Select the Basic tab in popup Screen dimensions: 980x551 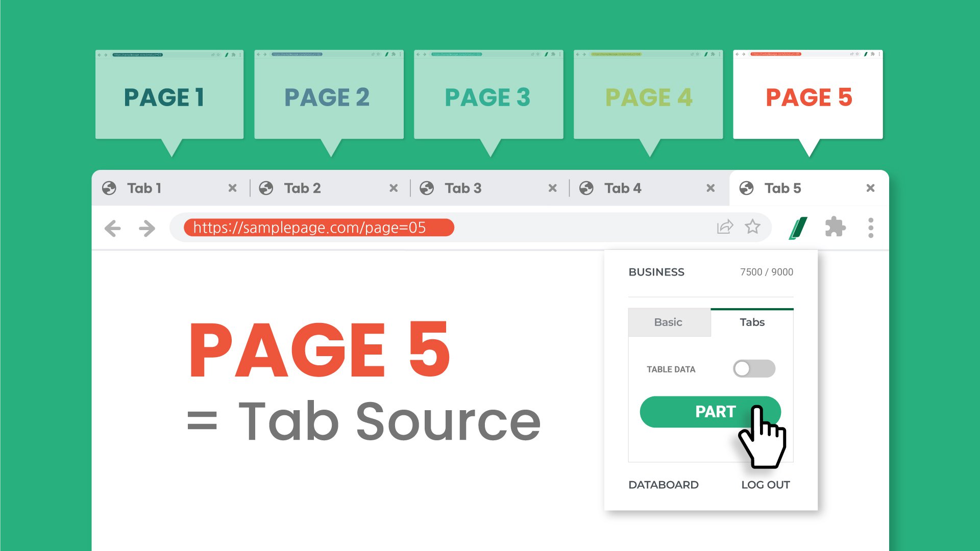pyautogui.click(x=668, y=322)
